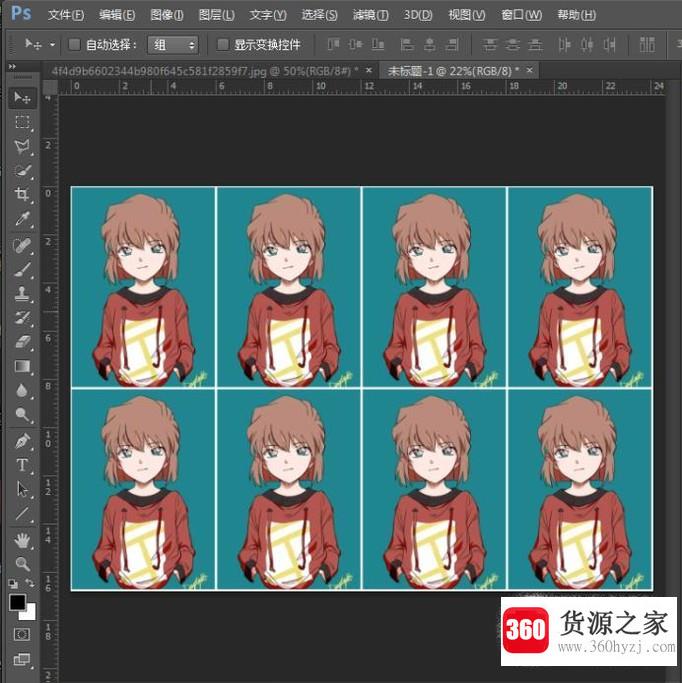Toggle Quick Mask mode

pyautogui.click(x=22, y=634)
